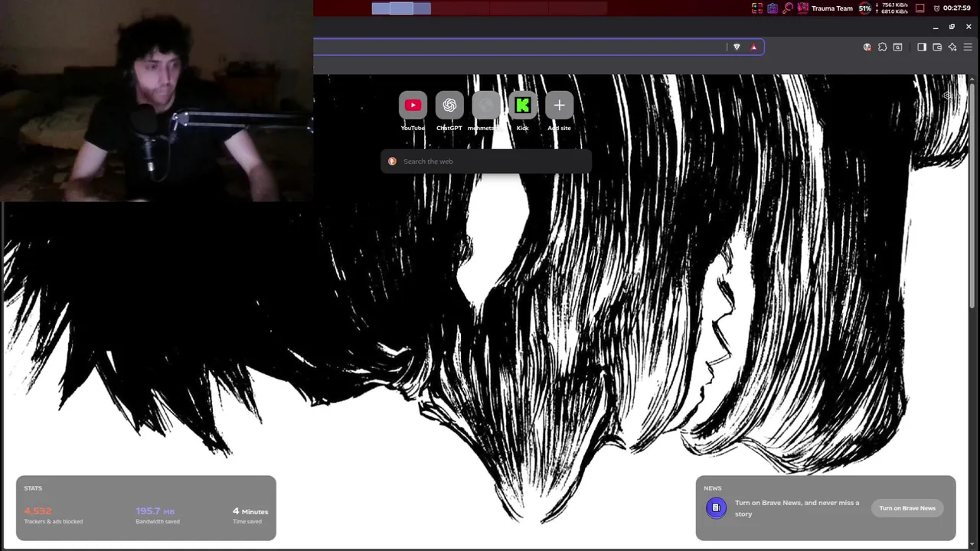Click Turn on Brave News button
The height and width of the screenshot is (551, 980).
point(907,508)
